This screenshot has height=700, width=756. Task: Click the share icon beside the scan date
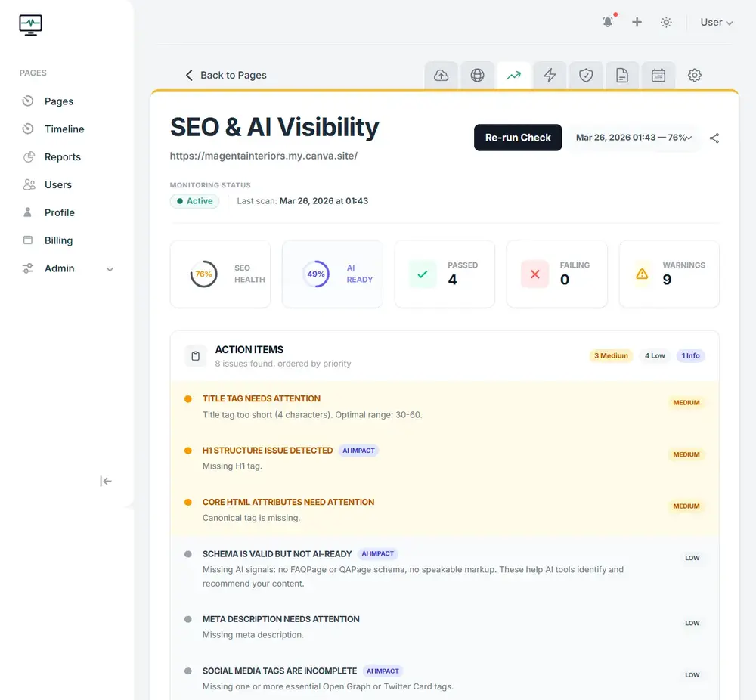[x=714, y=138]
